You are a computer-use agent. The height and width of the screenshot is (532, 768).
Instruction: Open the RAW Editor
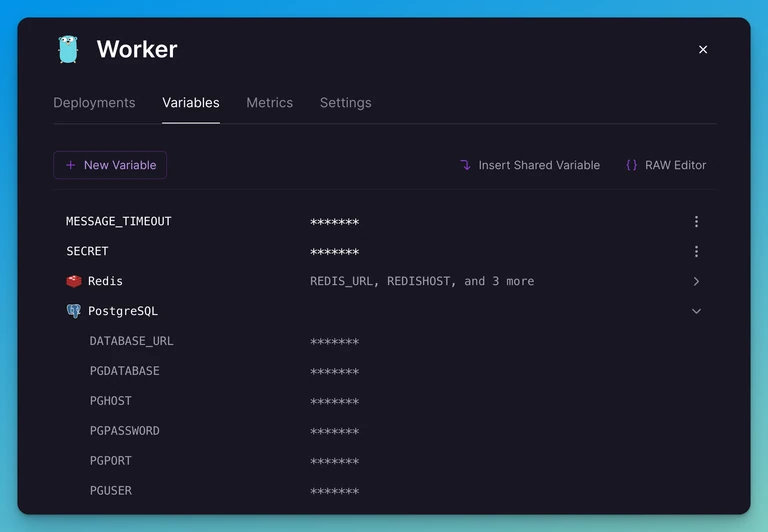[x=666, y=165]
